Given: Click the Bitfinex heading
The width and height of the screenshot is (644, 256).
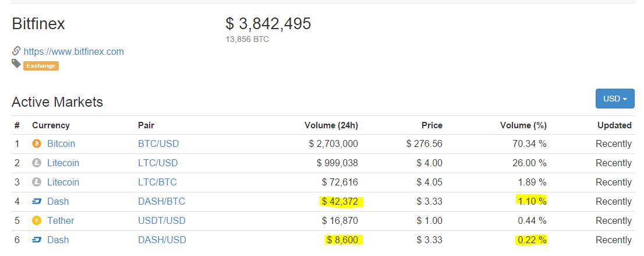Looking at the screenshot, I should pos(38,24).
